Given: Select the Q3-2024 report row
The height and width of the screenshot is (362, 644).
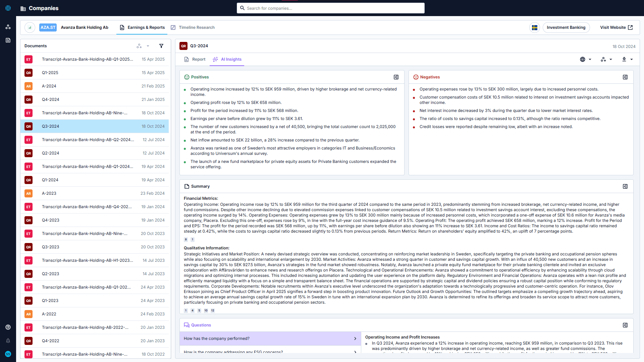Looking at the screenshot, I should pos(95,126).
